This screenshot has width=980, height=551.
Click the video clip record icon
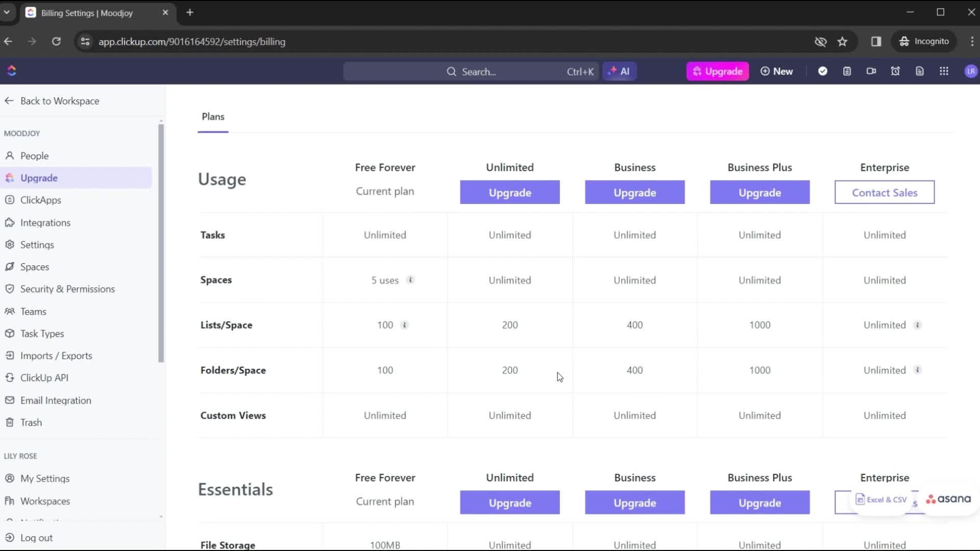(871, 71)
